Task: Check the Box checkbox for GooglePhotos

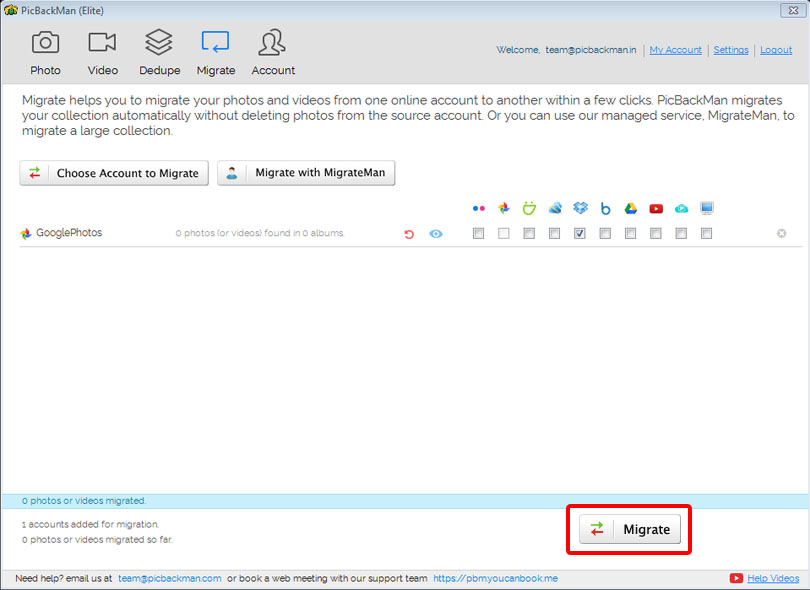Action: click(605, 234)
